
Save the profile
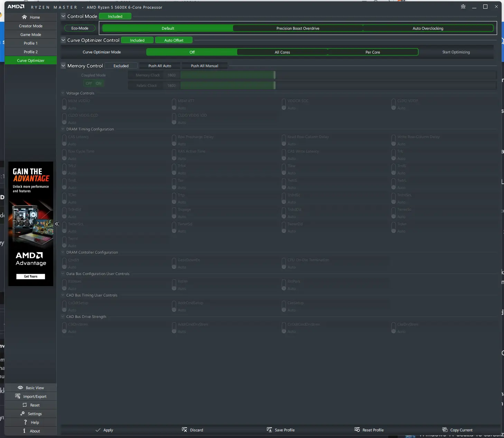tap(281, 430)
